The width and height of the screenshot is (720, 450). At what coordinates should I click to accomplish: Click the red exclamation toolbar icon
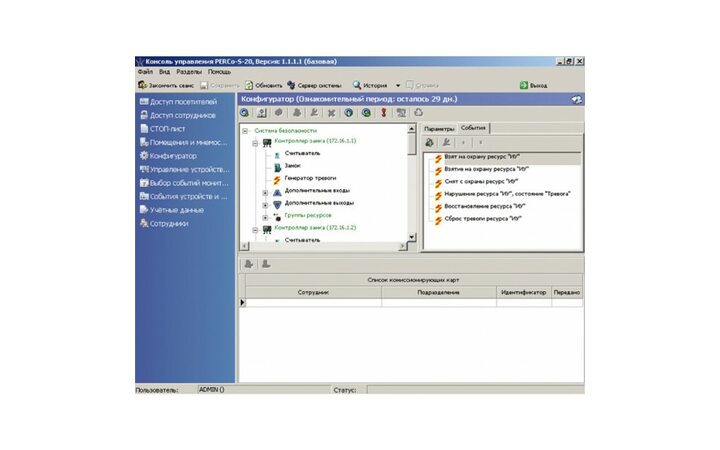[383, 113]
